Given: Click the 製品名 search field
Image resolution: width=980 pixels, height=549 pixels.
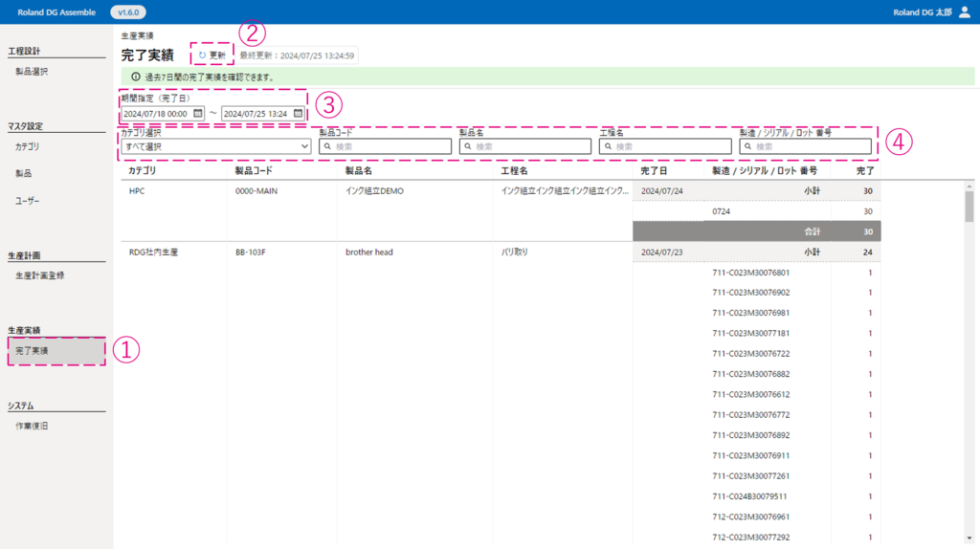Looking at the screenshot, I should click(524, 146).
